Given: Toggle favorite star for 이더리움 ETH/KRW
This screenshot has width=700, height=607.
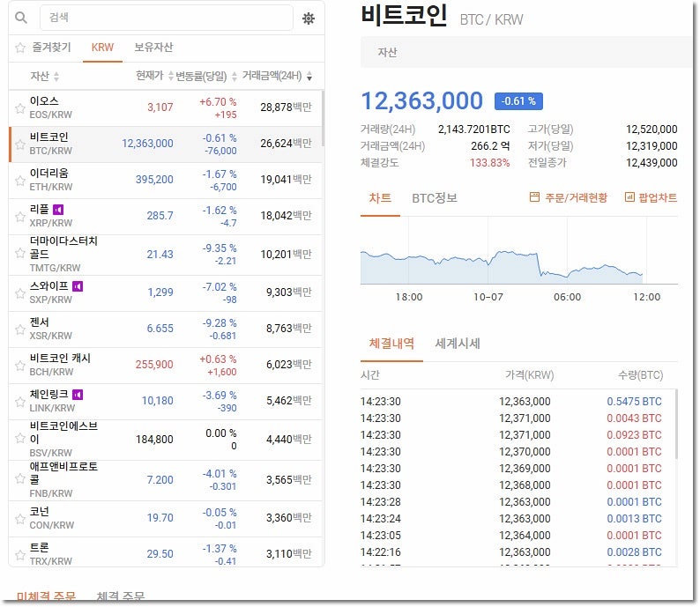Looking at the screenshot, I should click(x=20, y=181).
